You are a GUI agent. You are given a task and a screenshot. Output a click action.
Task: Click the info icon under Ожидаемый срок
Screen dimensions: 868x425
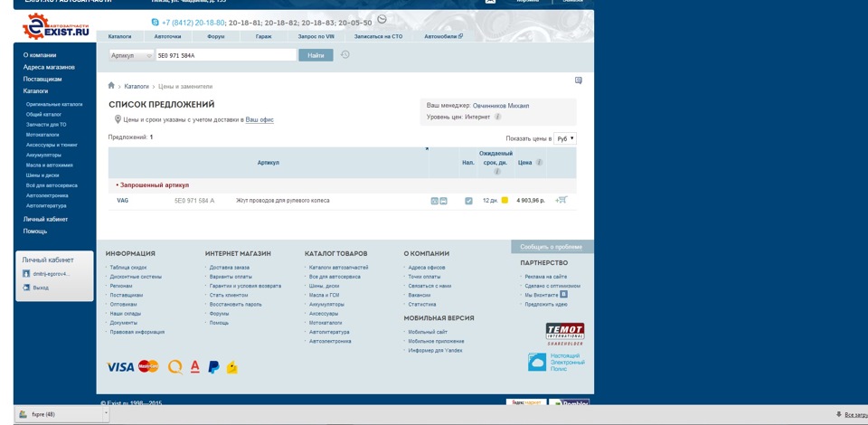497,172
